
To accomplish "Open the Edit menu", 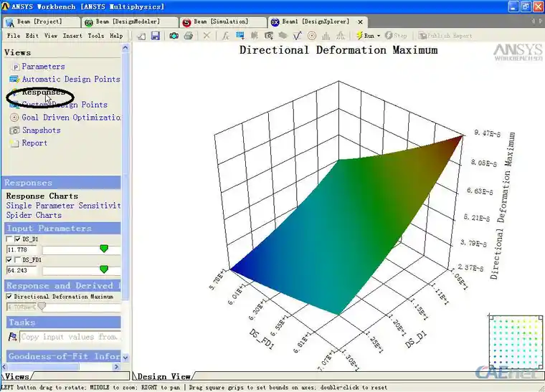I will coord(32,35).
